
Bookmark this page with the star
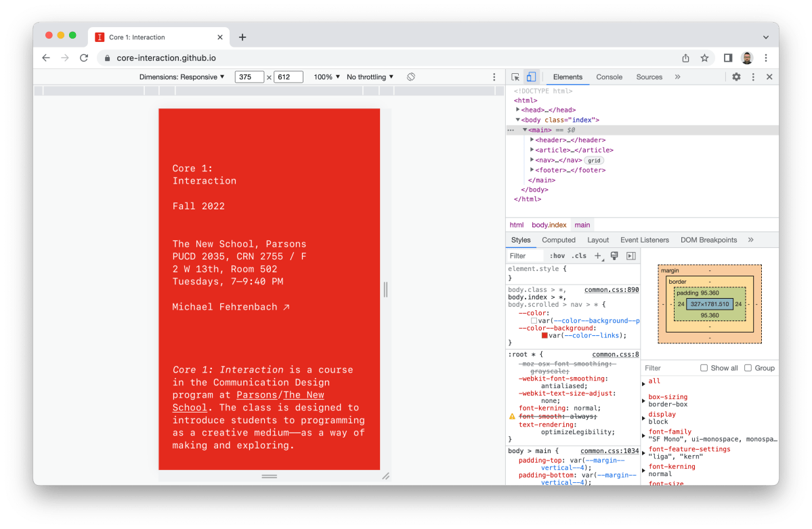click(x=705, y=58)
